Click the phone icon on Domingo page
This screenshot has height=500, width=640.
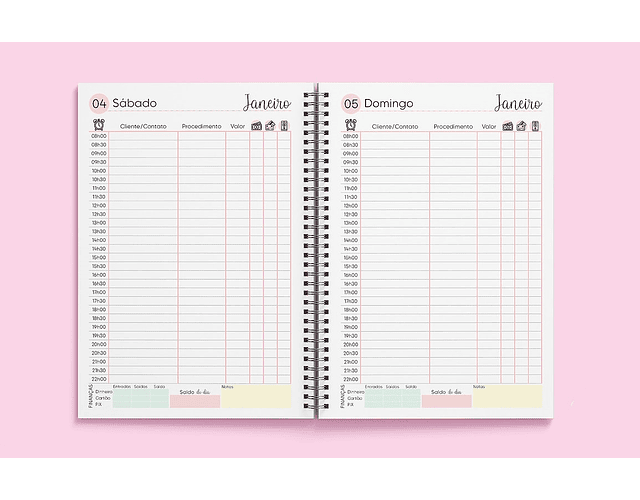535,126
